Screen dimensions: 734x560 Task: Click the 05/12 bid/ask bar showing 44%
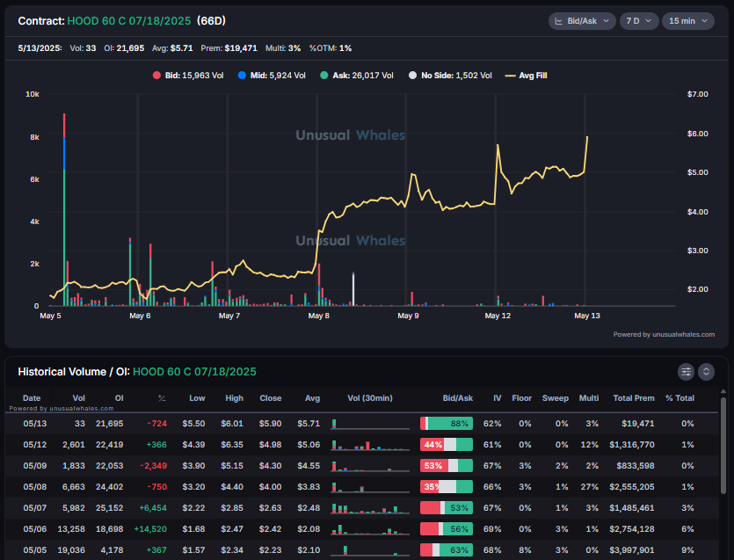click(x=446, y=444)
